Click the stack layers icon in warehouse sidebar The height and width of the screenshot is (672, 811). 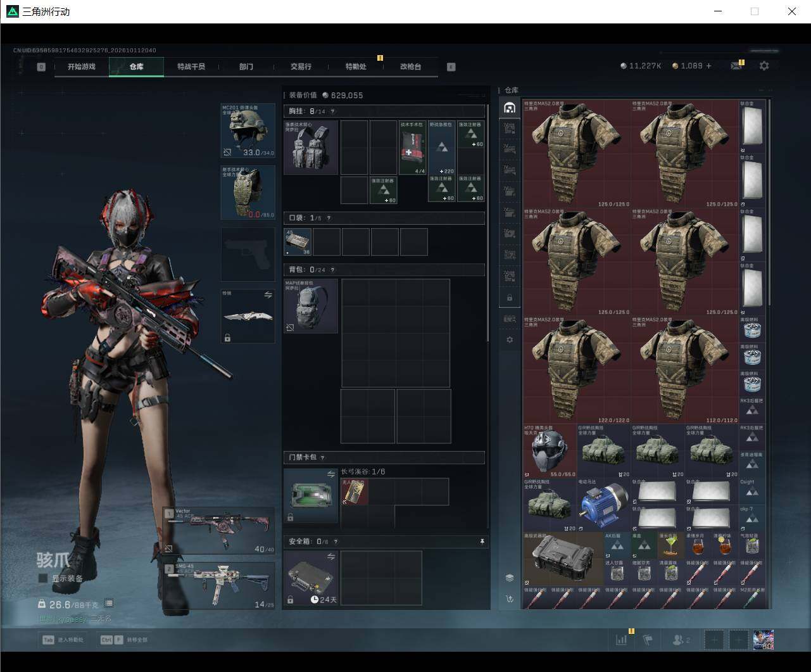point(510,578)
